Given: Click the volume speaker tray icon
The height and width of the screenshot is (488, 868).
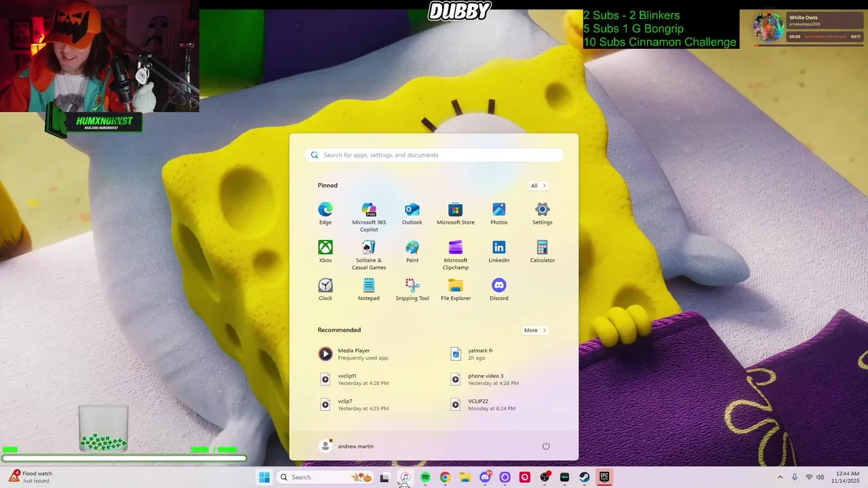Looking at the screenshot, I should 820,477.
